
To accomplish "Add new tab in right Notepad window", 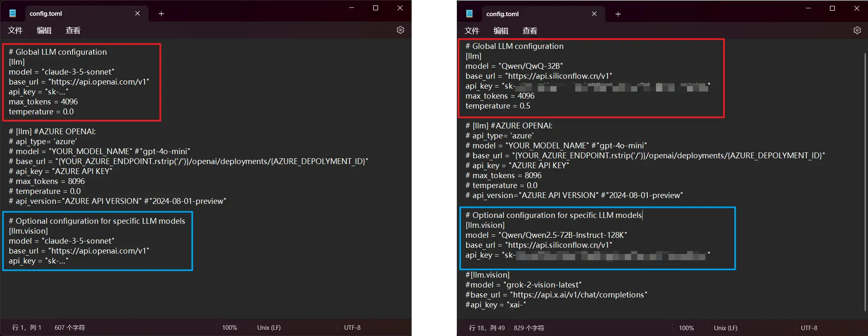I will coord(618,14).
